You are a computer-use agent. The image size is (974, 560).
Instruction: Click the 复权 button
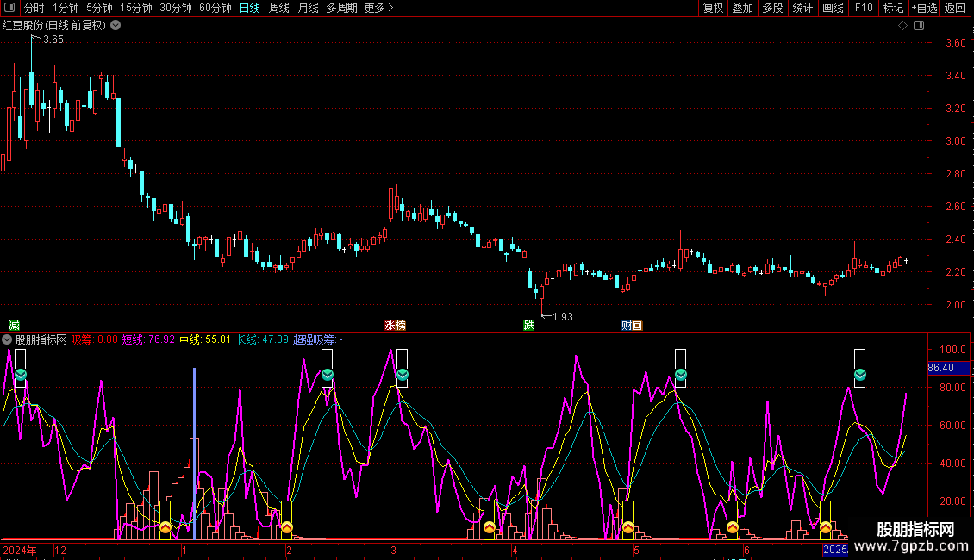tap(713, 8)
